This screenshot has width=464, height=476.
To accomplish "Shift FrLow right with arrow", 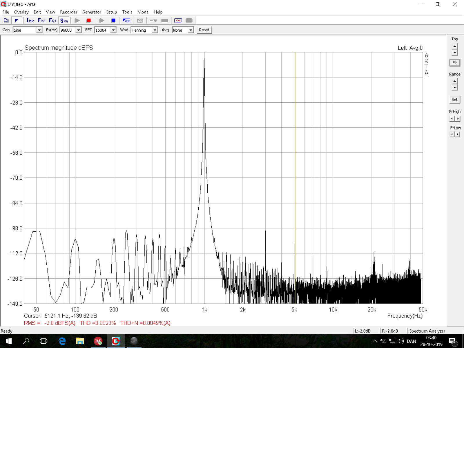I will pyautogui.click(x=458, y=134).
